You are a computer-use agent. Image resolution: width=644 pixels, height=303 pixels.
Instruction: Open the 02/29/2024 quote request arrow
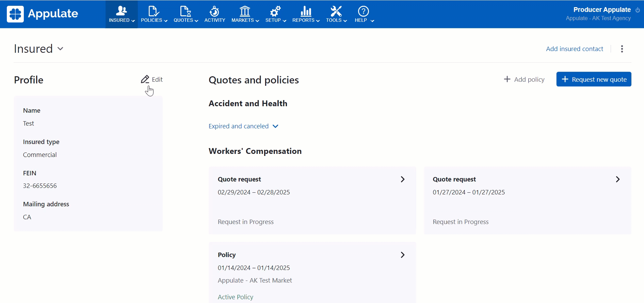[403, 179]
